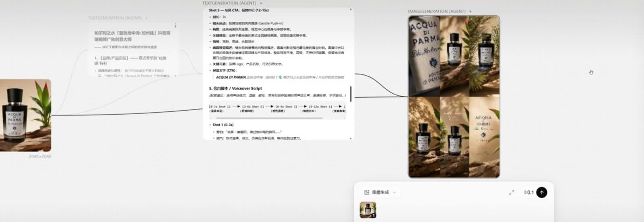Open the 图像生成 mode dropdown
The height and width of the screenshot is (222, 644).
[380, 193]
